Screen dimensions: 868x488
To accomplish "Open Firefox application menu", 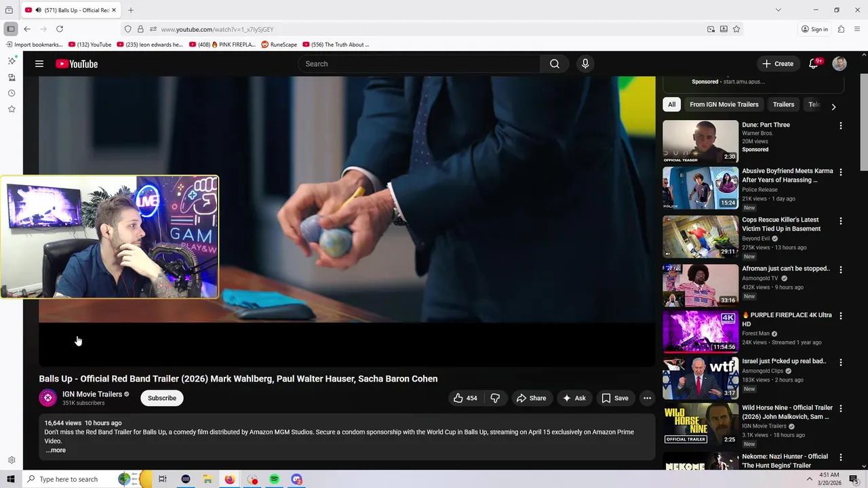I will [x=858, y=29].
